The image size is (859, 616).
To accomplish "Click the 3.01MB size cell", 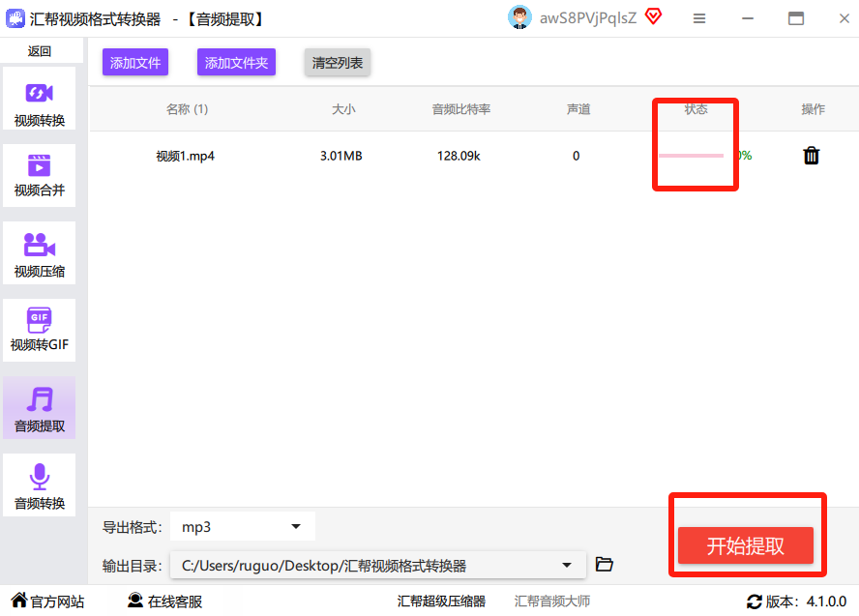I will (341, 156).
